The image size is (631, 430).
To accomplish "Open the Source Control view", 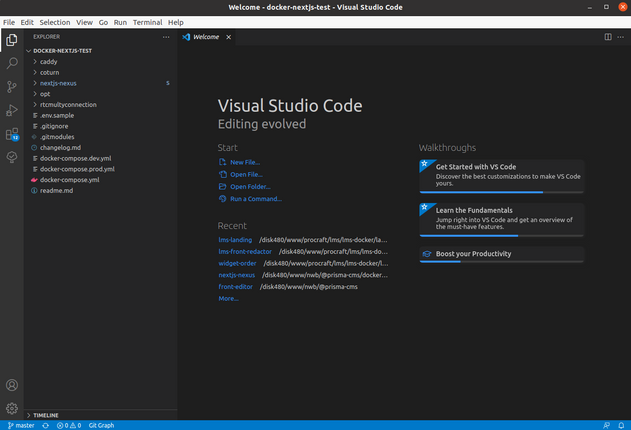I will click(x=12, y=86).
